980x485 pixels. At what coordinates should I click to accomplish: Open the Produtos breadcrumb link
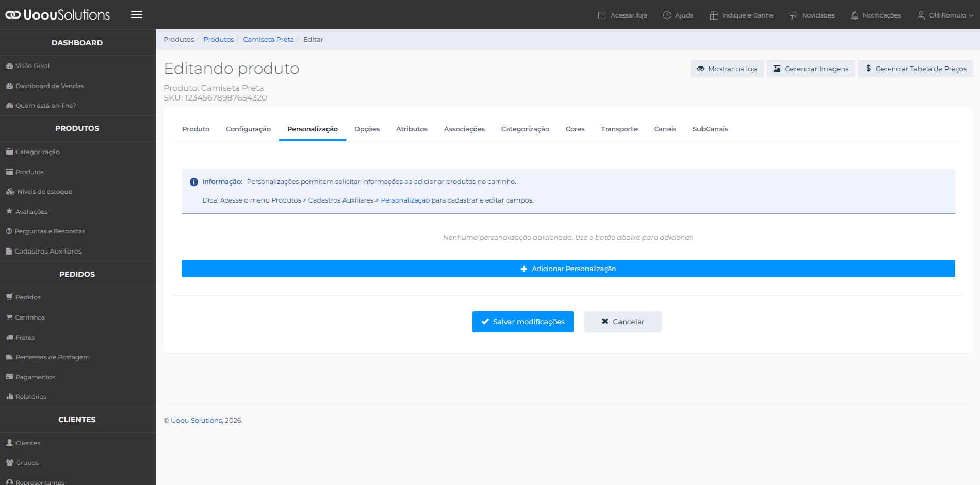[x=218, y=40]
